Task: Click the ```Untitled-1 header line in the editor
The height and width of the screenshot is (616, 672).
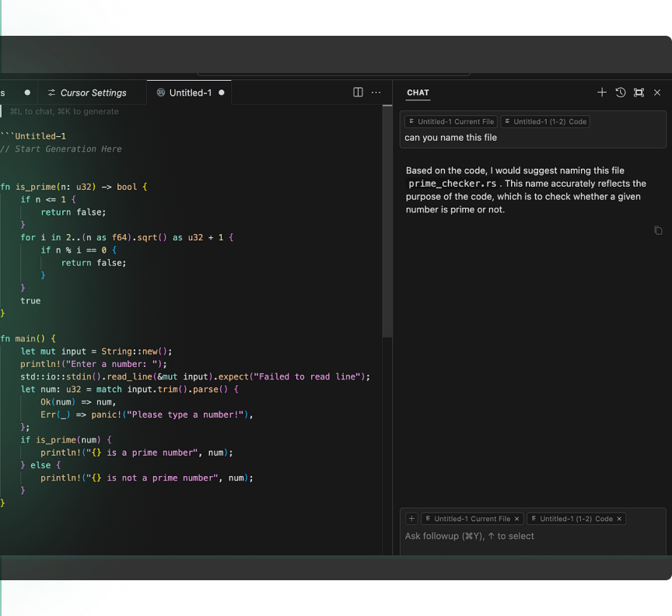Action: pyautogui.click(x=33, y=136)
